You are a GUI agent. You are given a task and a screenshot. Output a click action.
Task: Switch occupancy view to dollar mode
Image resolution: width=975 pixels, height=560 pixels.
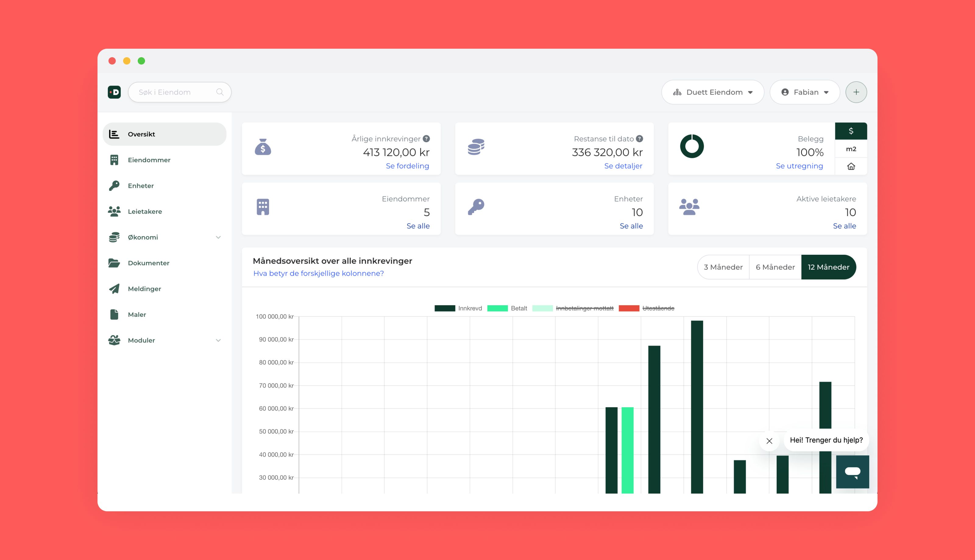coord(851,131)
